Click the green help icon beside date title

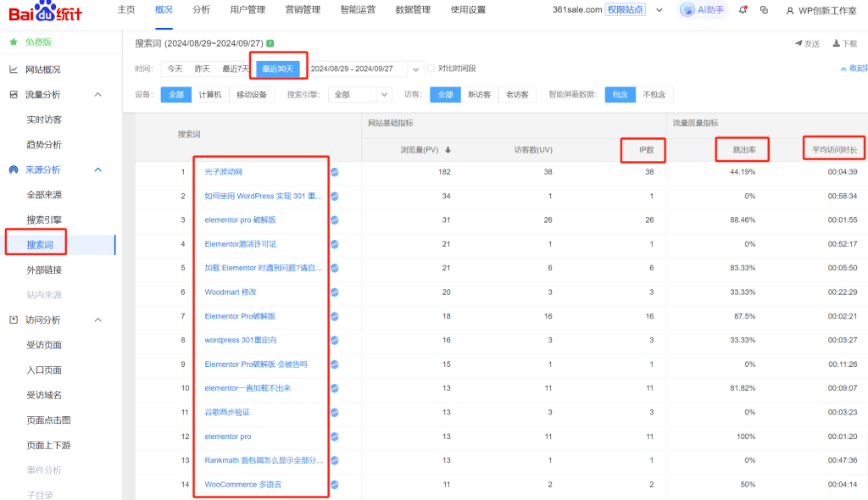pos(270,43)
